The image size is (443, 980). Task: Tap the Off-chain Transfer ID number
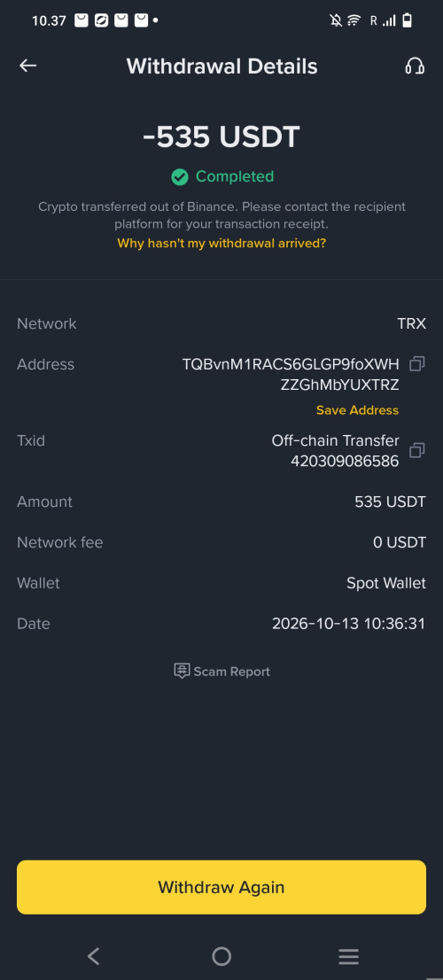(345, 462)
